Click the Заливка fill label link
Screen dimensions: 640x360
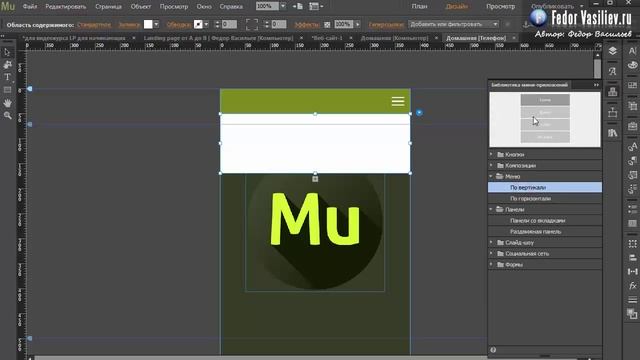tap(129, 25)
